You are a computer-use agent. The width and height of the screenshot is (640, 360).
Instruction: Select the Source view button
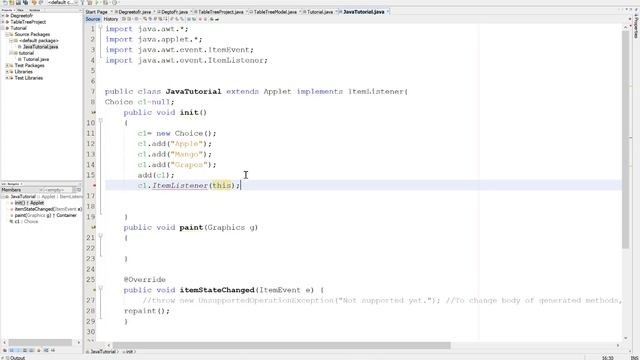pyautogui.click(x=93, y=19)
